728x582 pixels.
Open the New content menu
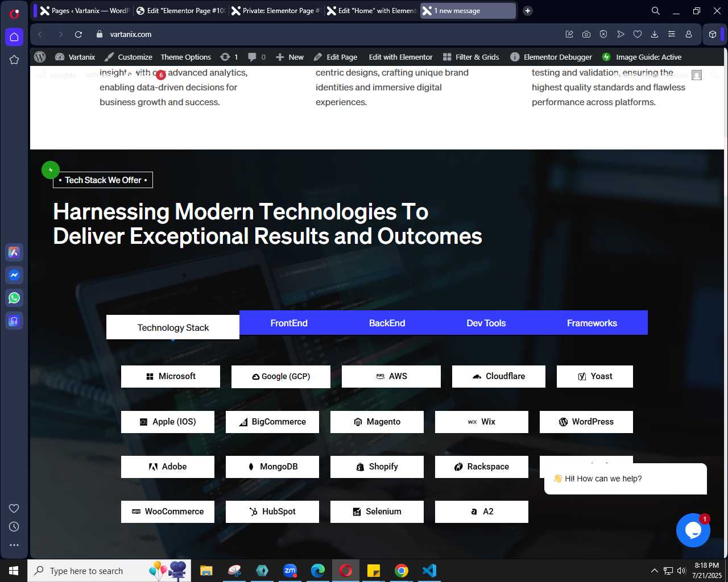point(289,57)
